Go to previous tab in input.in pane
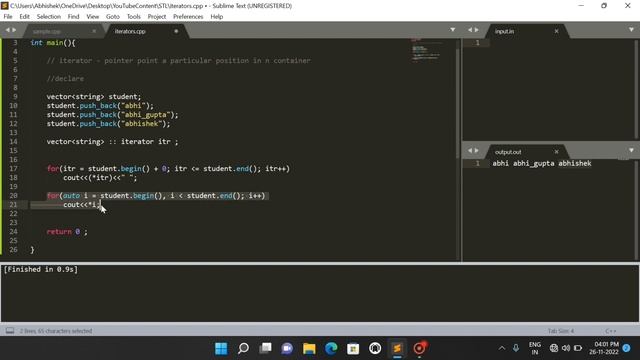Image resolution: width=640 pixels, height=360 pixels. [x=470, y=30]
